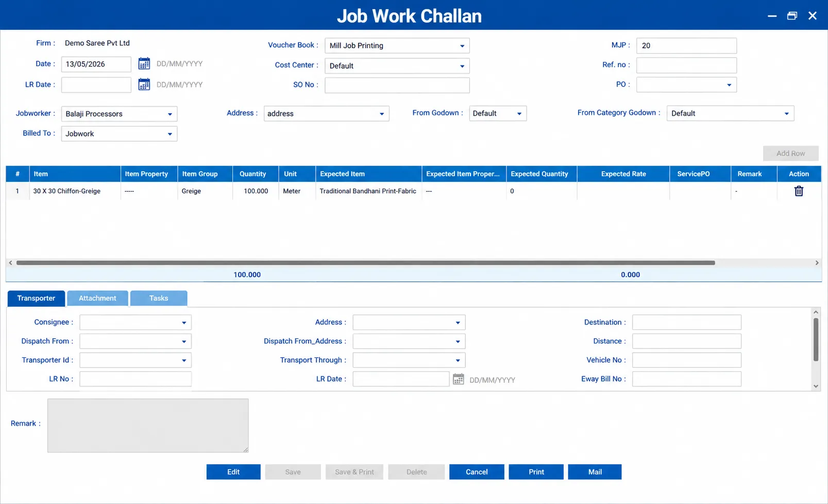The height and width of the screenshot is (504, 828).
Task: Open the Cost Center dropdown
Action: 397,66
